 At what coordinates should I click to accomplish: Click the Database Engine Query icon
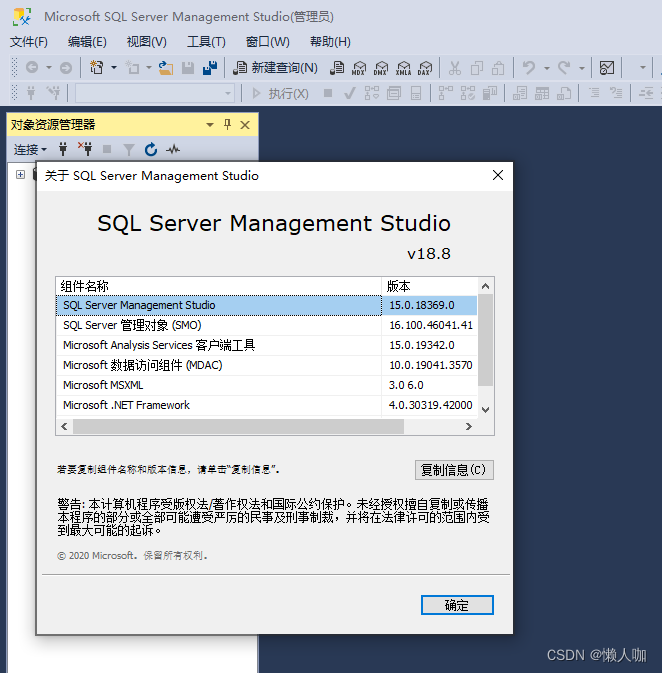pyautogui.click(x=337, y=68)
